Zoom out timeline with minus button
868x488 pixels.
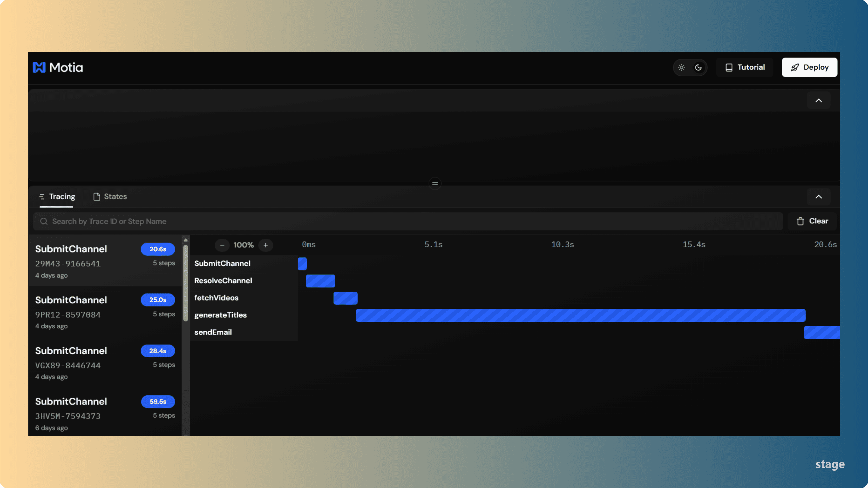222,245
